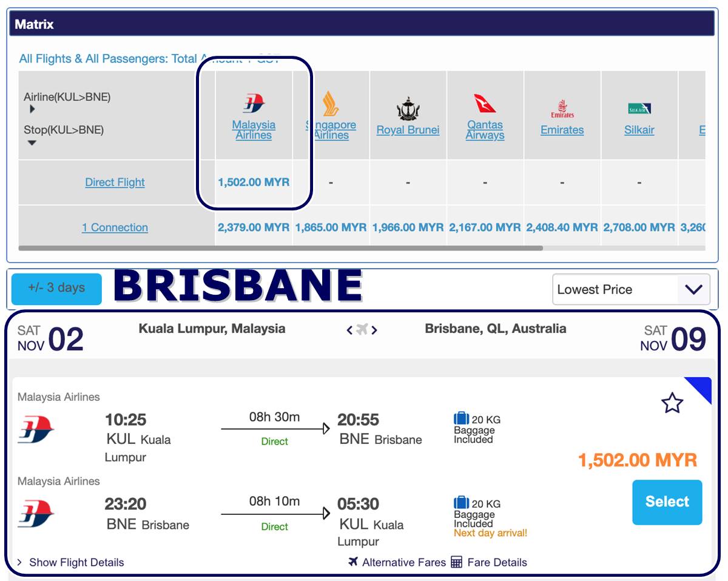Open the Royal Brunei link

tap(408, 130)
